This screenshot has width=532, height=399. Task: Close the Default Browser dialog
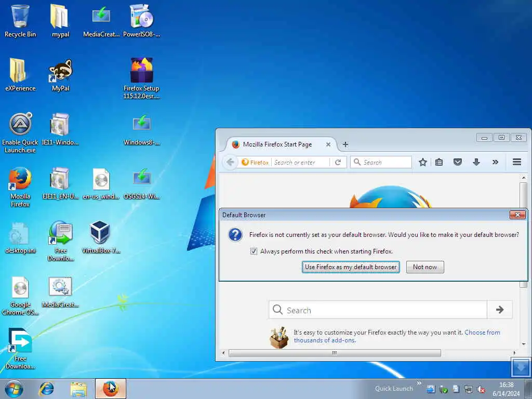click(x=517, y=215)
